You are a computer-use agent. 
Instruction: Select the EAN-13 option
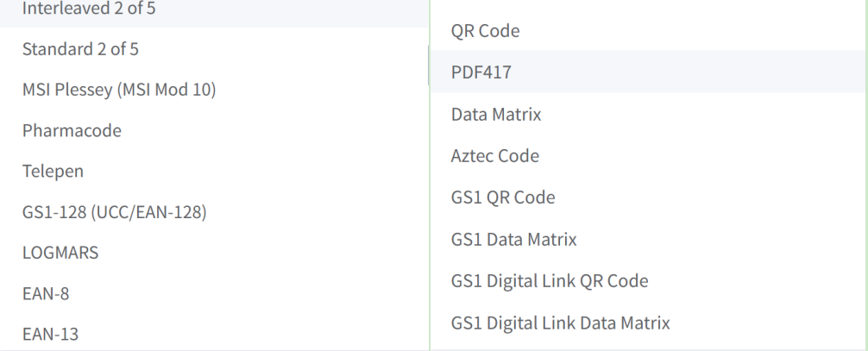click(x=50, y=334)
